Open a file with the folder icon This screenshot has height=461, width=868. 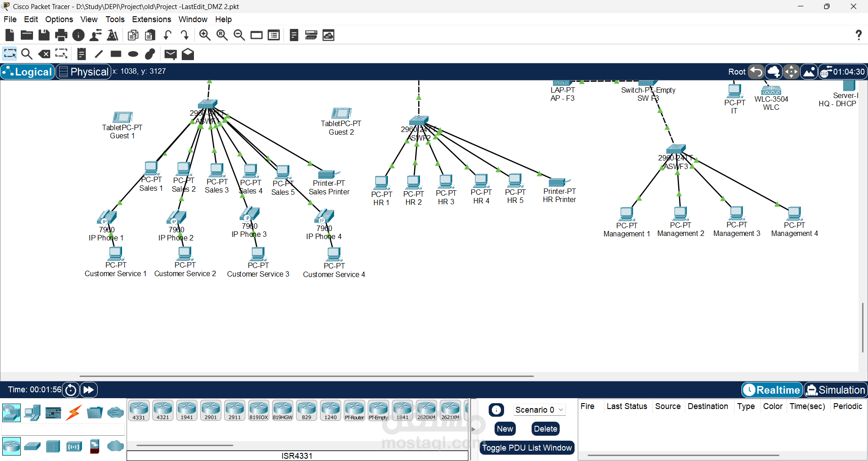point(27,35)
